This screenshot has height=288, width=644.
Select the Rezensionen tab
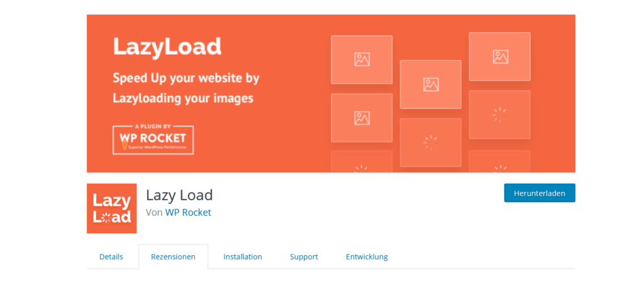click(174, 257)
